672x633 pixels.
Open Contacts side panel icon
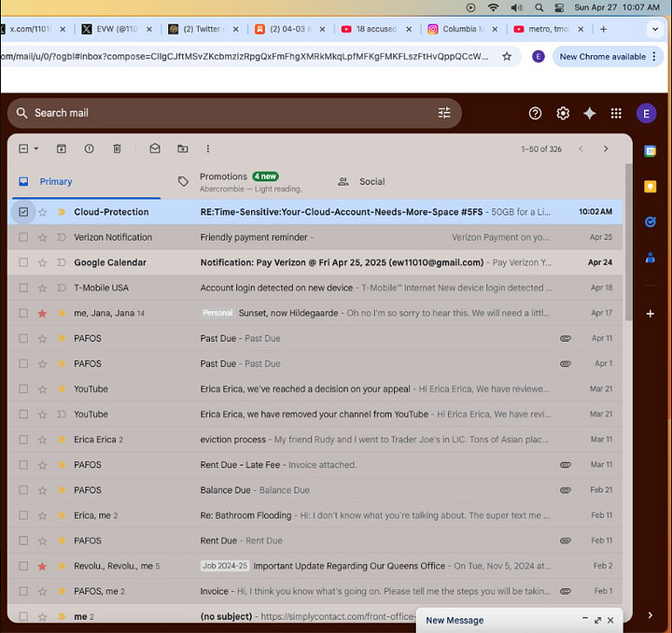(651, 258)
